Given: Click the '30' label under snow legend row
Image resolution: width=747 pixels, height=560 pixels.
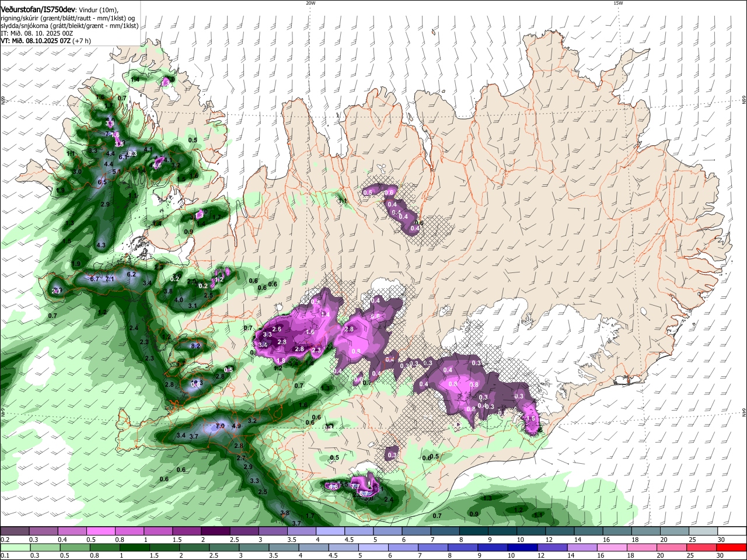Looking at the screenshot, I should pos(721,540).
